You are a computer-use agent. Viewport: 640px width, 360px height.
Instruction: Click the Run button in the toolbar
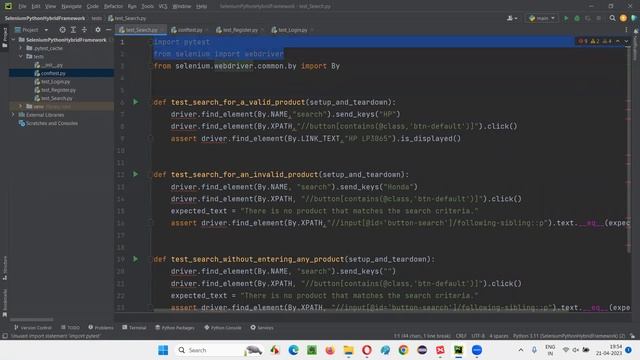[566, 18]
